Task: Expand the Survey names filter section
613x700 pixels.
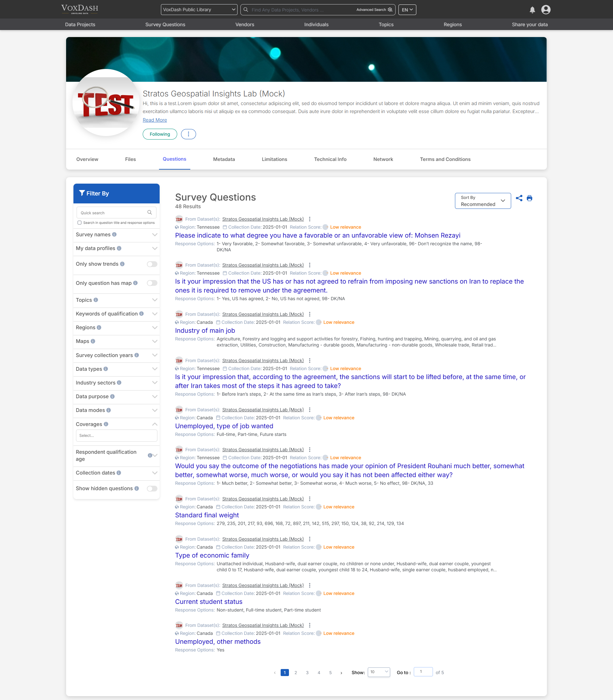Action: click(x=154, y=235)
